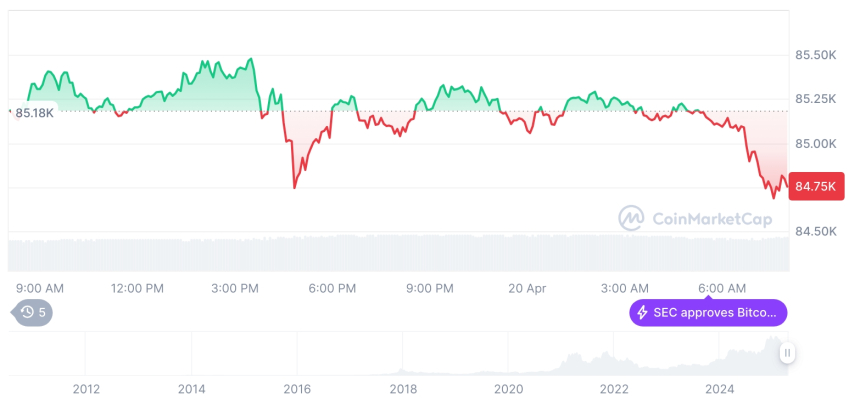Screen dimensions: 860x401
Task: Click the 20 Apr date axis label
Action: (x=527, y=288)
